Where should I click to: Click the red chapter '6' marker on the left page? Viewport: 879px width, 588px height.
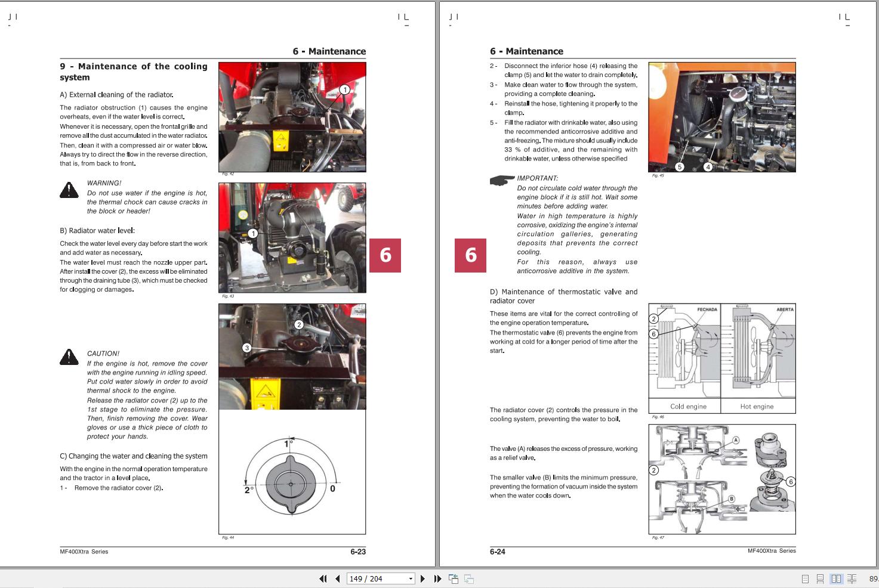pyautogui.click(x=385, y=255)
